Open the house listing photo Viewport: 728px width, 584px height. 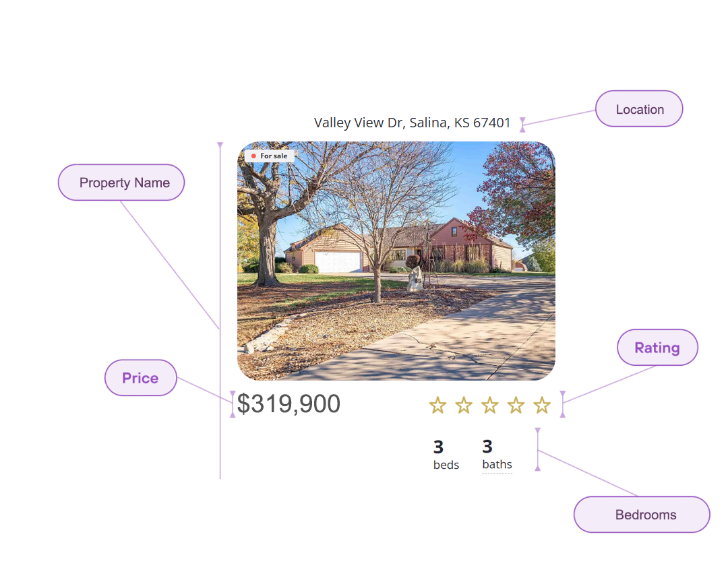pyautogui.click(x=396, y=261)
